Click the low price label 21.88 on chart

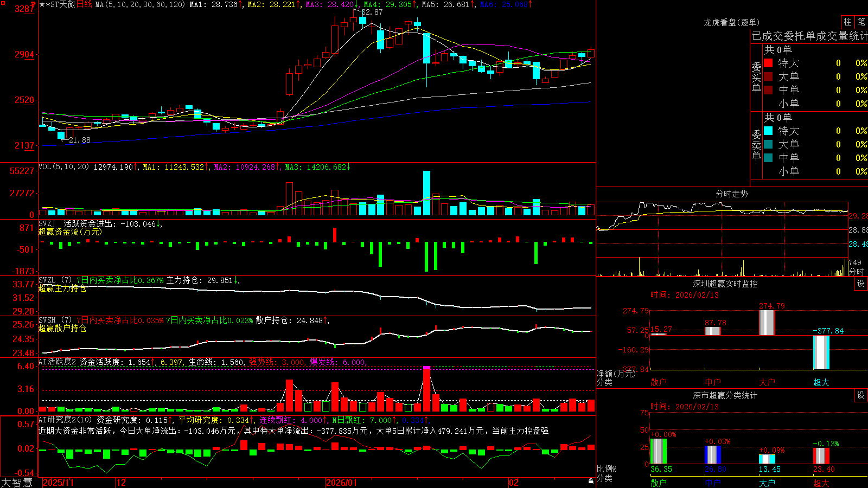80,140
